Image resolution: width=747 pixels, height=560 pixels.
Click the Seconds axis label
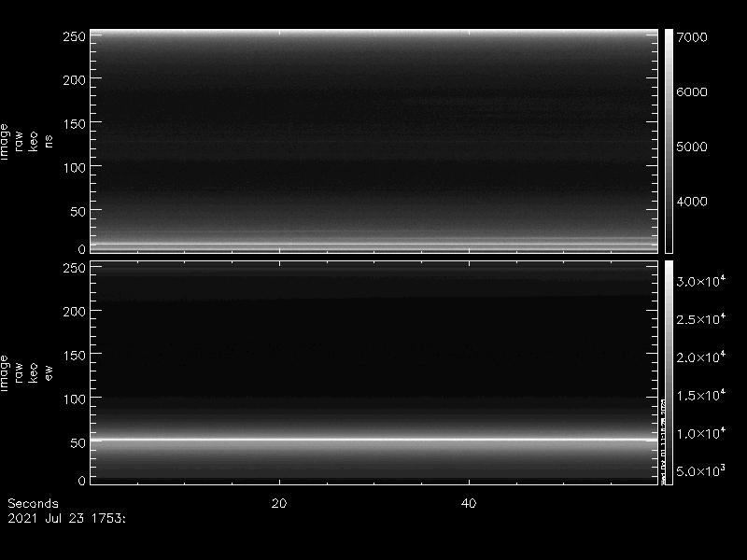33,503
